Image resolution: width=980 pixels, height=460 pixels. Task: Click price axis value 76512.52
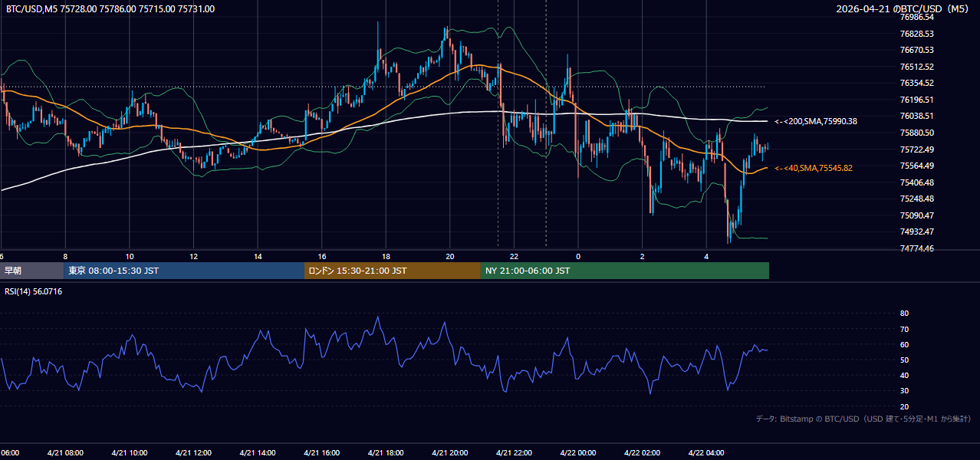tap(916, 67)
